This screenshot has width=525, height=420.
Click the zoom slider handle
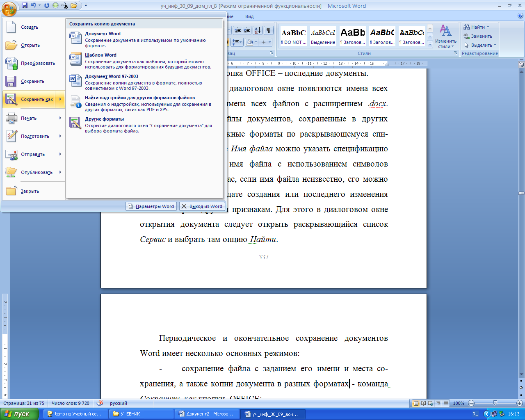coord(495,403)
